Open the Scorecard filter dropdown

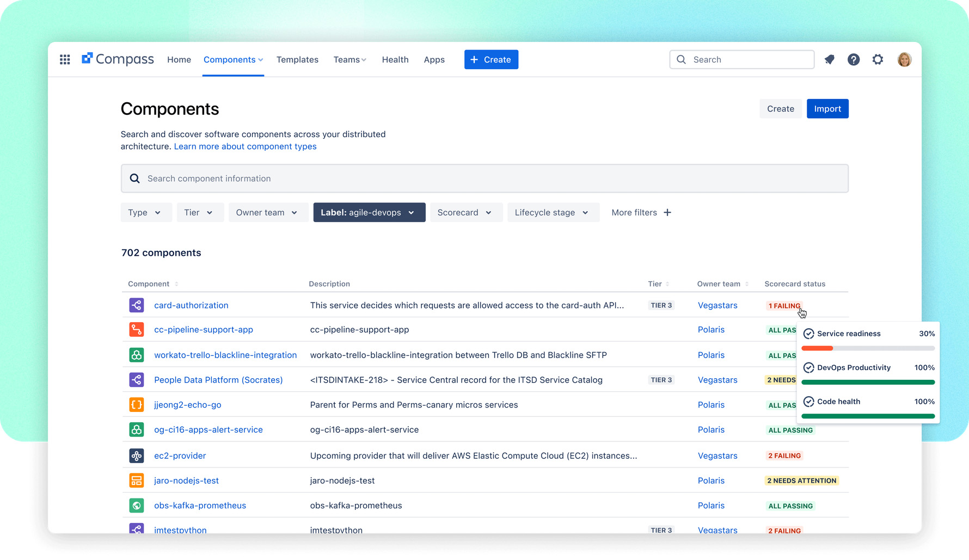(x=466, y=212)
